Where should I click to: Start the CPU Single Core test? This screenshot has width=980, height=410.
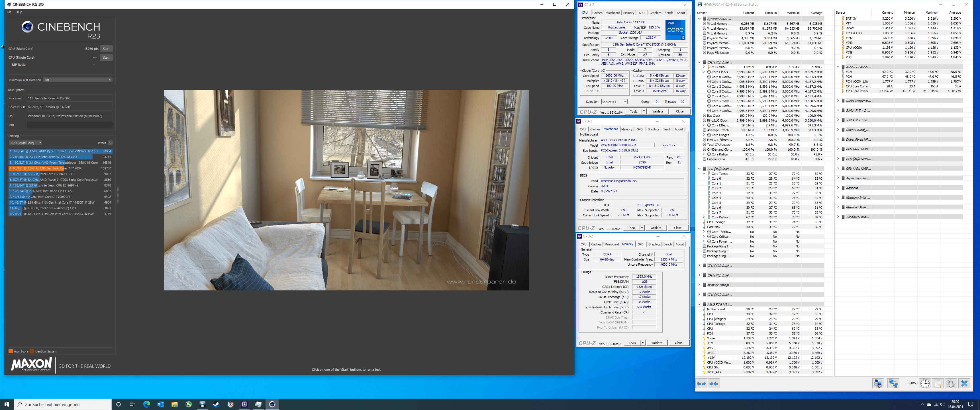tap(106, 58)
